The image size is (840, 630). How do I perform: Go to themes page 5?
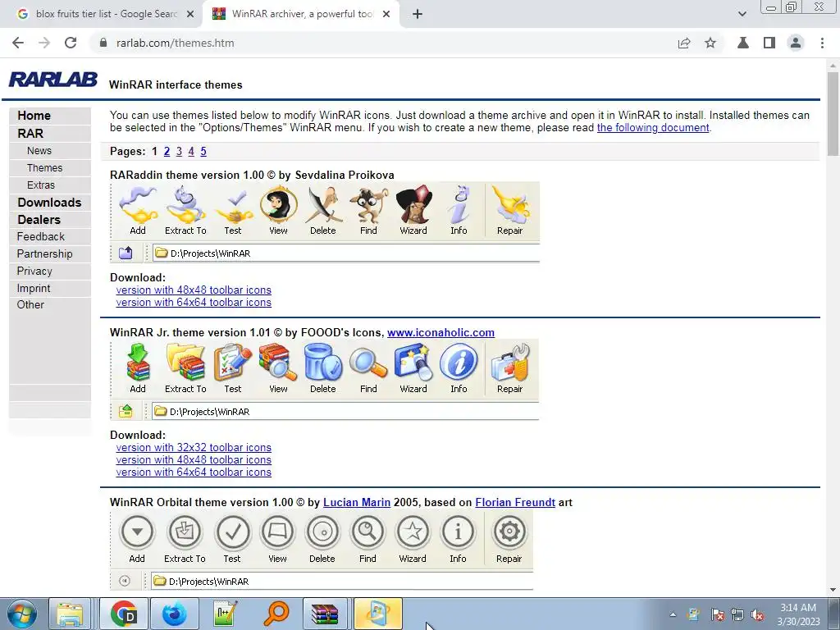click(x=203, y=152)
